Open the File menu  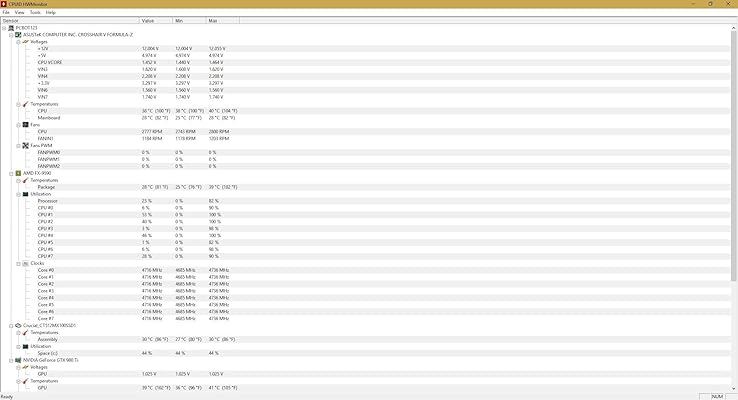point(6,12)
